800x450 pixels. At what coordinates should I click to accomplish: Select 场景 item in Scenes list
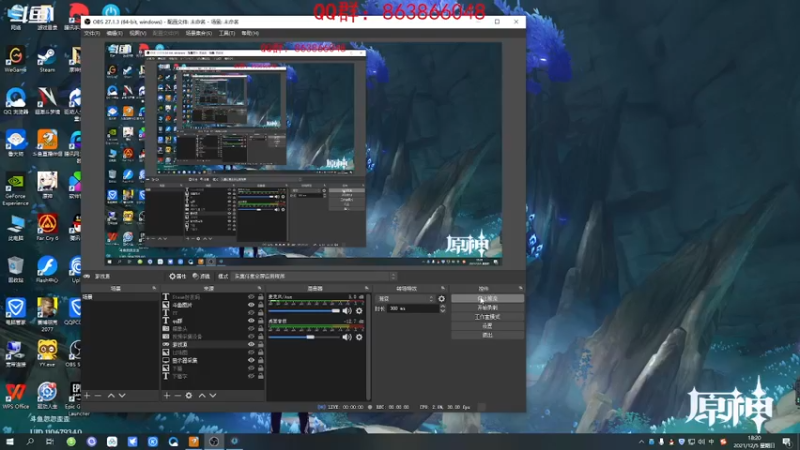120,297
